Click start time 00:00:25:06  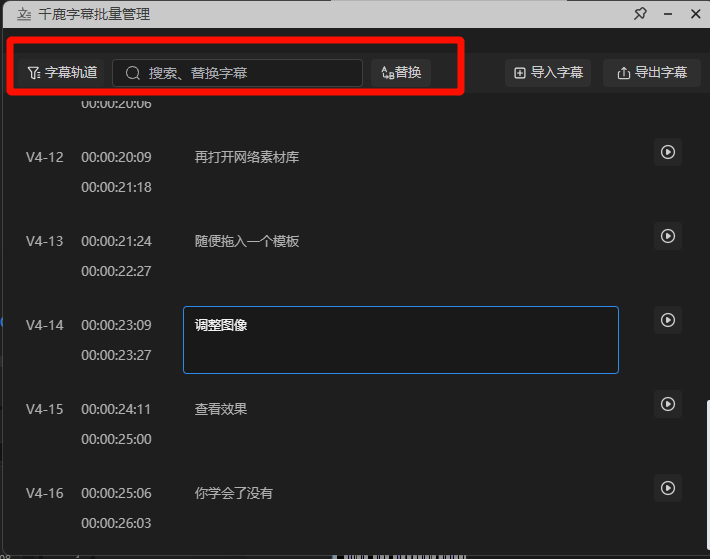tap(116, 493)
